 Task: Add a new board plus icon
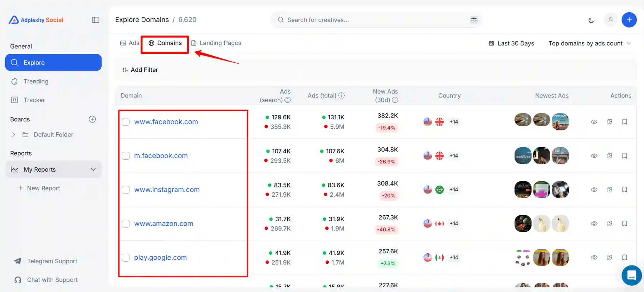pos(92,119)
